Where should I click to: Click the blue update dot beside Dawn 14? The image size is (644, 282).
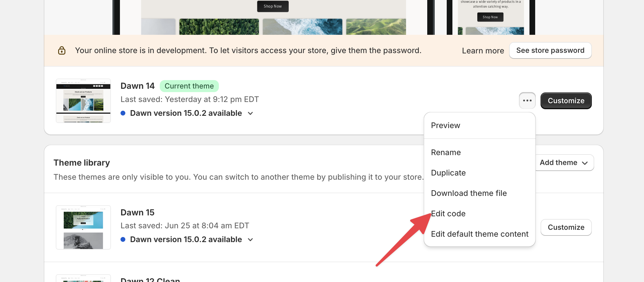click(123, 113)
